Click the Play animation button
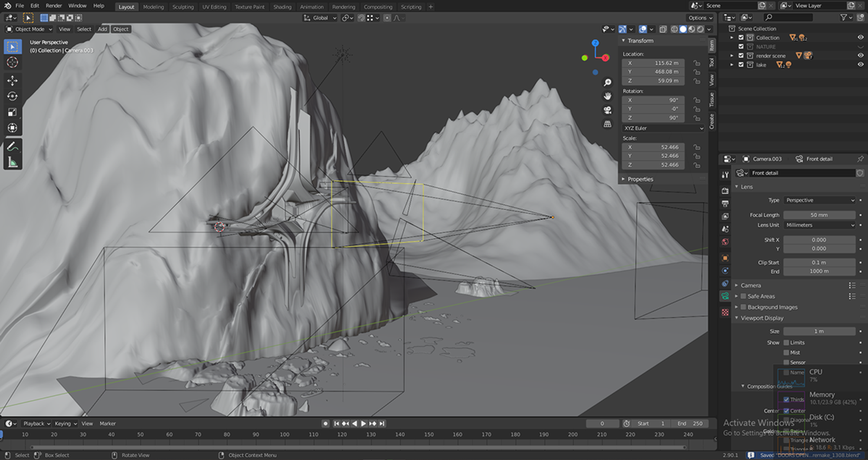 (363, 424)
